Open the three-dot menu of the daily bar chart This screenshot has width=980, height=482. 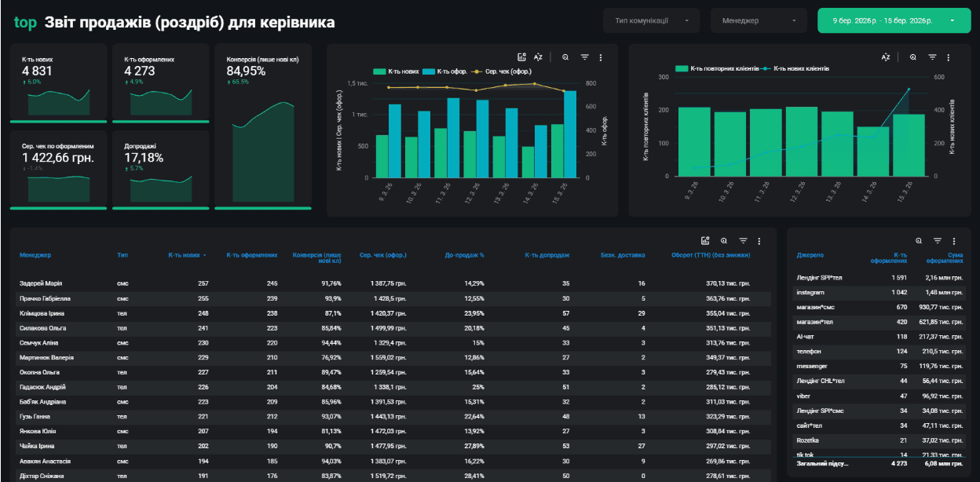tap(601, 57)
